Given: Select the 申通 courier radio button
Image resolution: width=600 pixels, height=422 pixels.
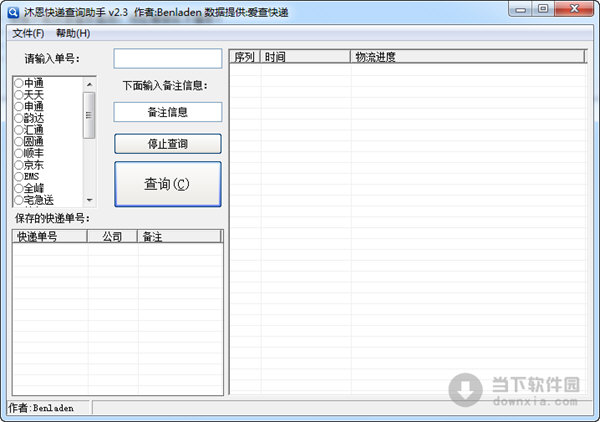Looking at the screenshot, I should point(19,106).
